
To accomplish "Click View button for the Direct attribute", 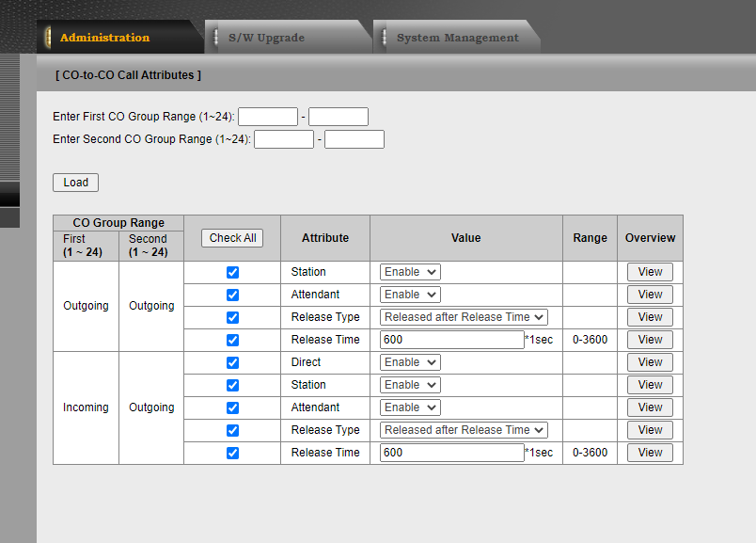I will 650,362.
